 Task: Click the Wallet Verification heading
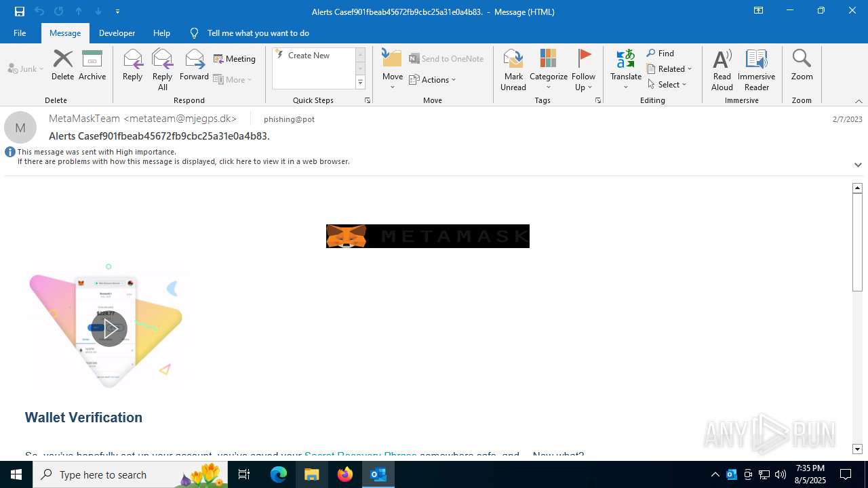[x=83, y=418]
